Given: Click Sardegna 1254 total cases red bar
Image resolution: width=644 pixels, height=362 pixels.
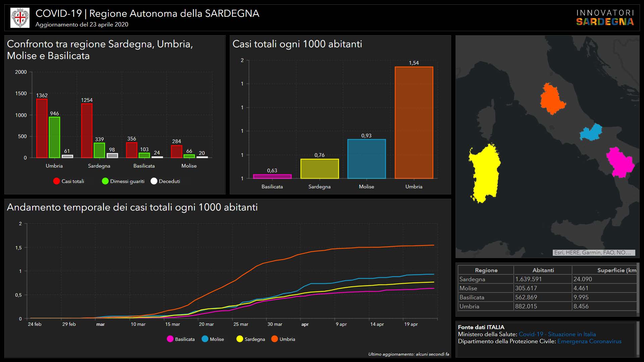Looking at the screenshot, I should click(87, 131).
